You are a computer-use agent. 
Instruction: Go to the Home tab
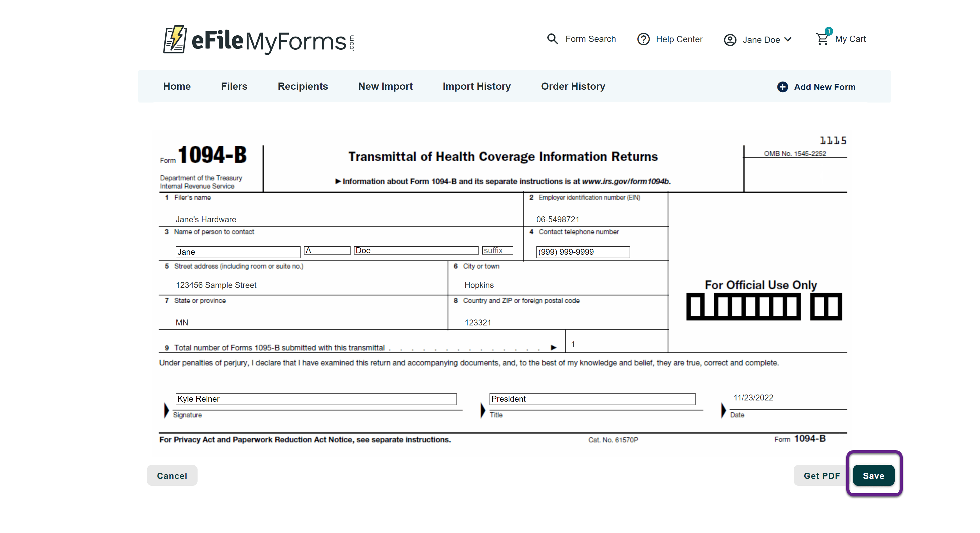[177, 86]
